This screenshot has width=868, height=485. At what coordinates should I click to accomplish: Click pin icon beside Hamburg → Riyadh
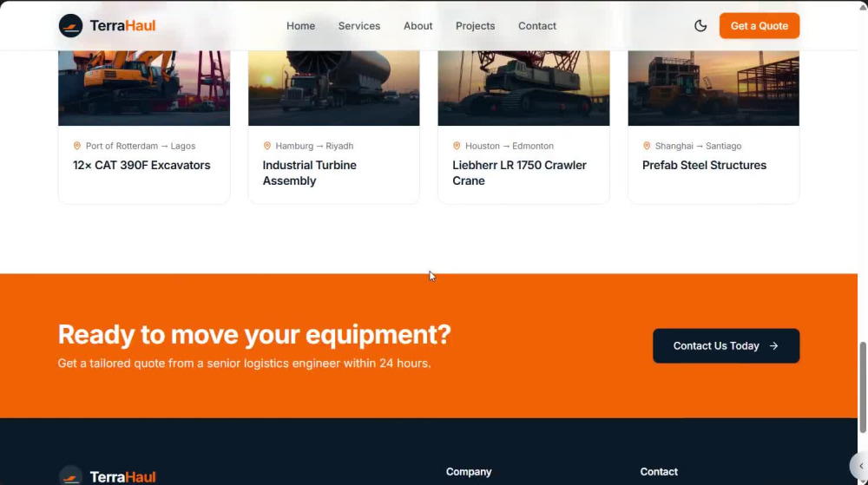click(x=266, y=146)
